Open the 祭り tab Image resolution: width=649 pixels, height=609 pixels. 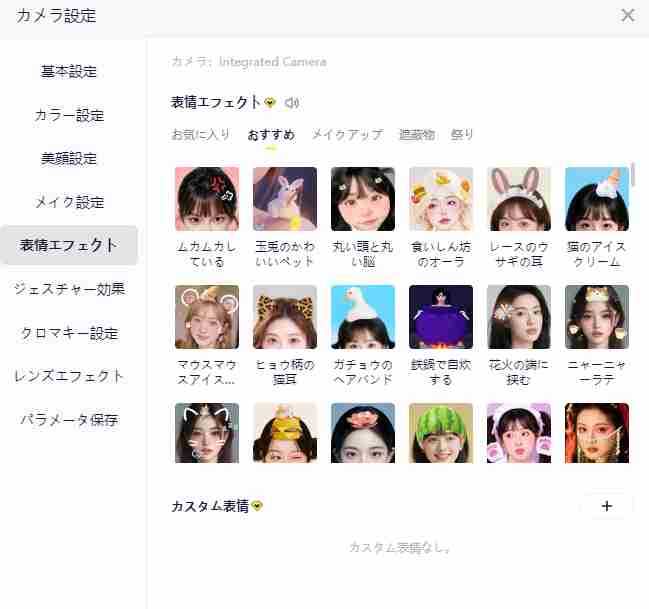(462, 135)
